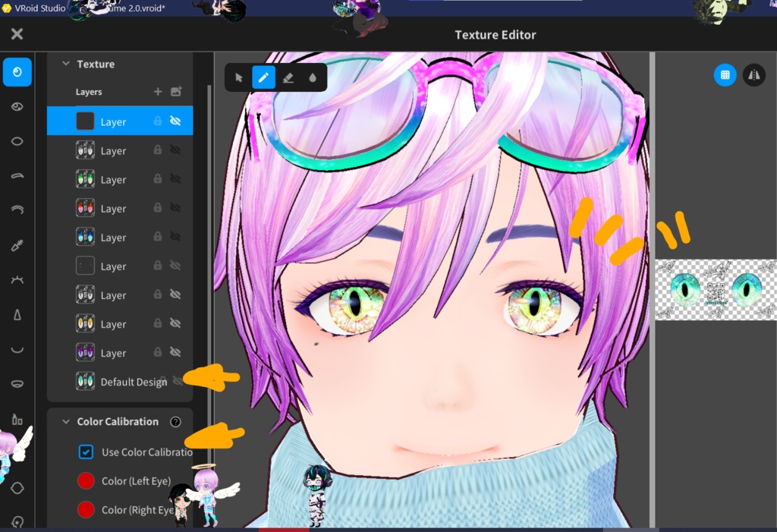Screen dimensions: 777x532
Task: Select the highlighted eye editing icon in sidebar
Action: tap(17, 71)
